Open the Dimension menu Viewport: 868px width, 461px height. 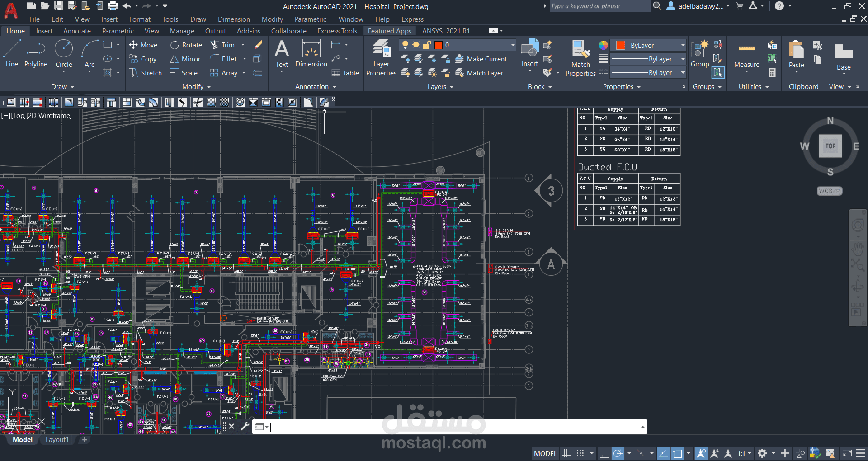coord(234,19)
